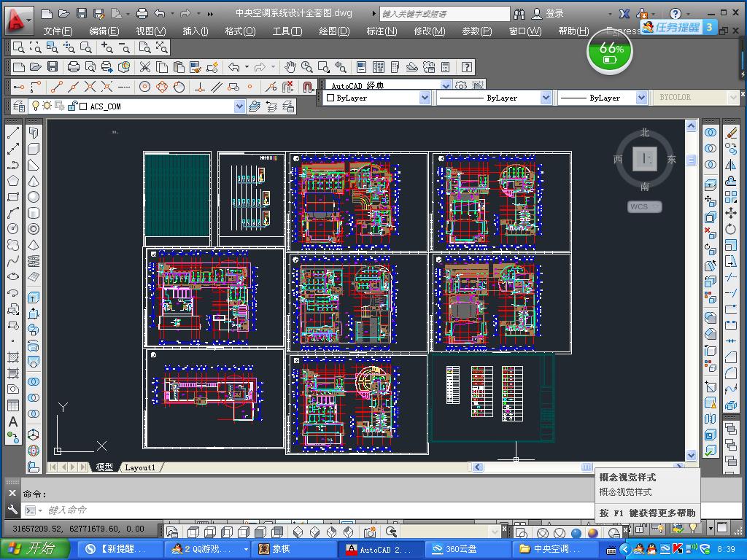The width and height of the screenshot is (747, 560).
Task: Click the Plot printer icon
Action: (73, 67)
